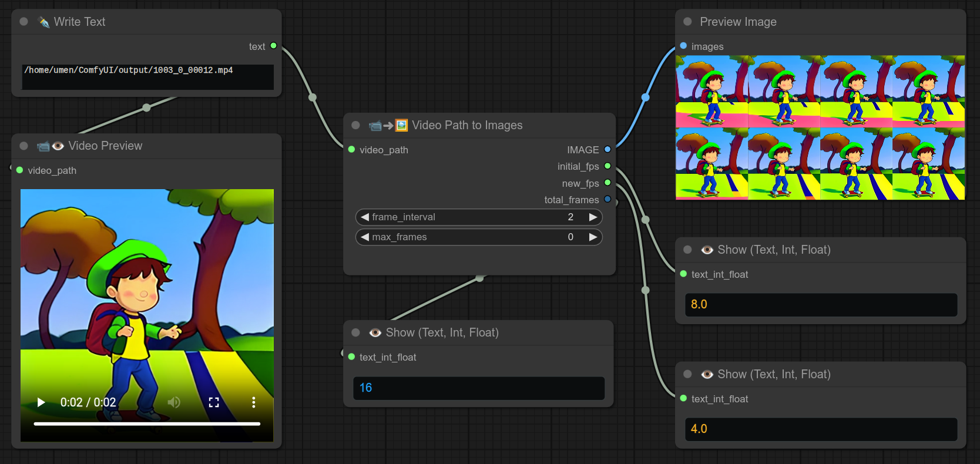Click the images input port on Preview Image
This screenshot has height=464, width=980.
(683, 46)
